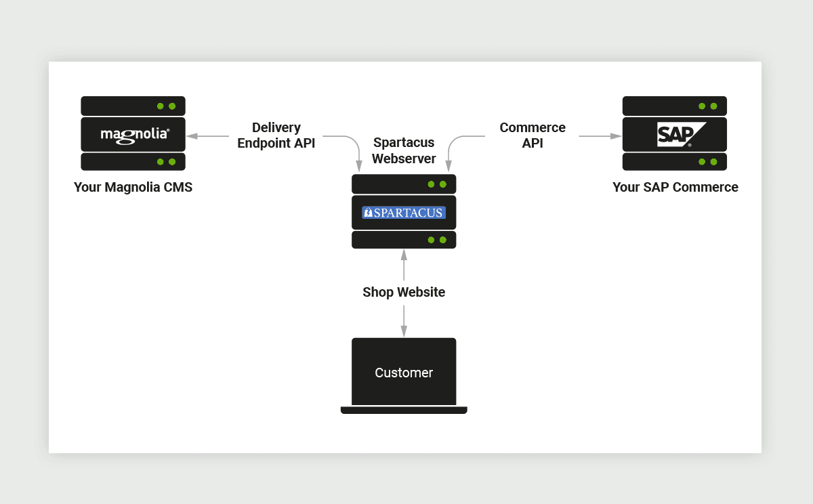Click the Shop Website label
813x504 pixels.
404,293
